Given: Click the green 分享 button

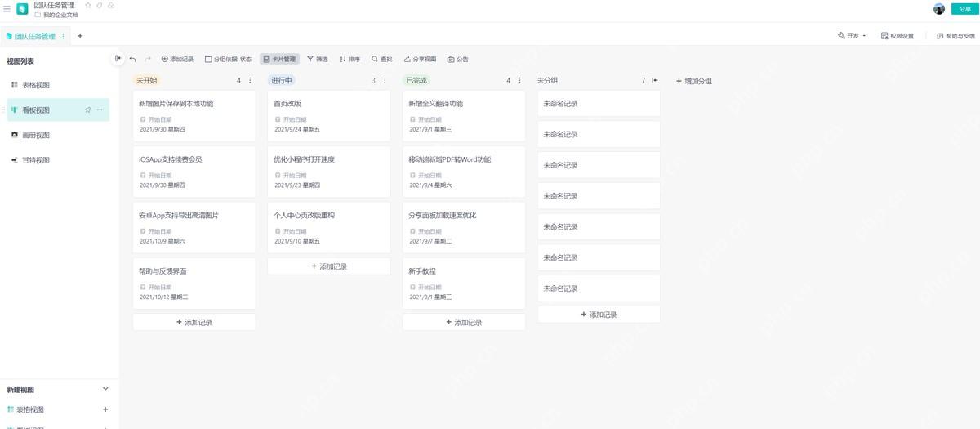Looking at the screenshot, I should 964,9.
